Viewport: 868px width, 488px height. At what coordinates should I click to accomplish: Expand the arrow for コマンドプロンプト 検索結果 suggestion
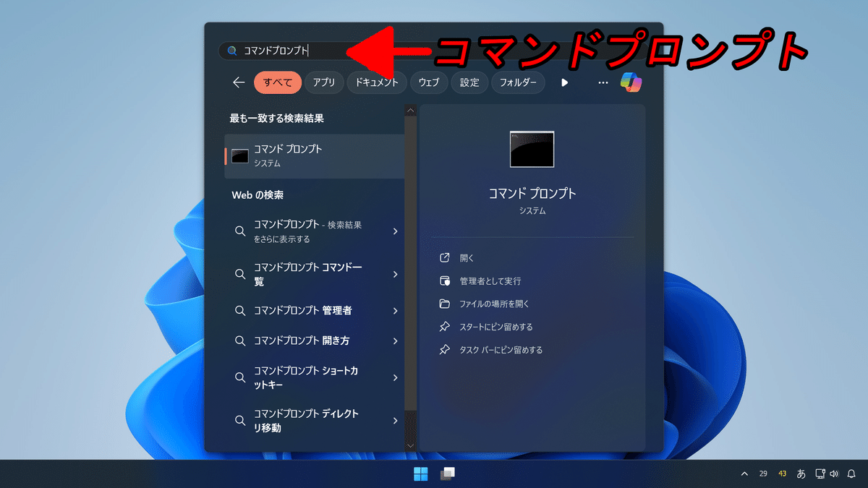point(395,231)
